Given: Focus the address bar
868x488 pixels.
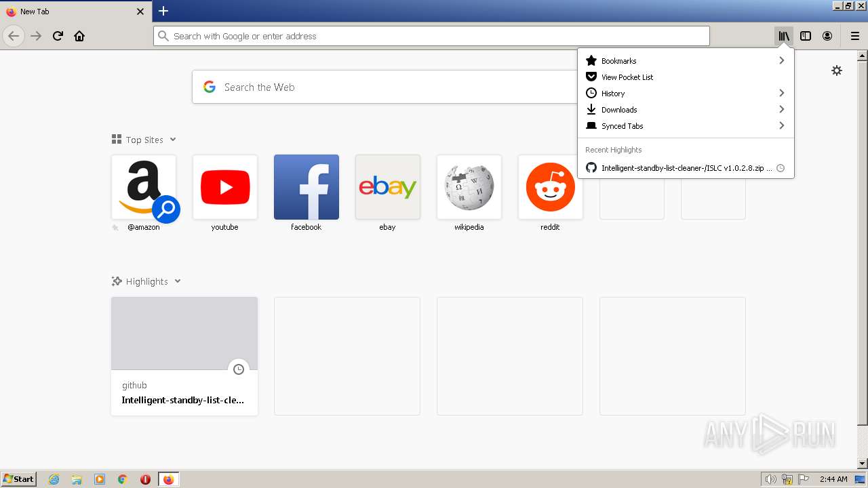Looking at the screenshot, I should coord(431,36).
